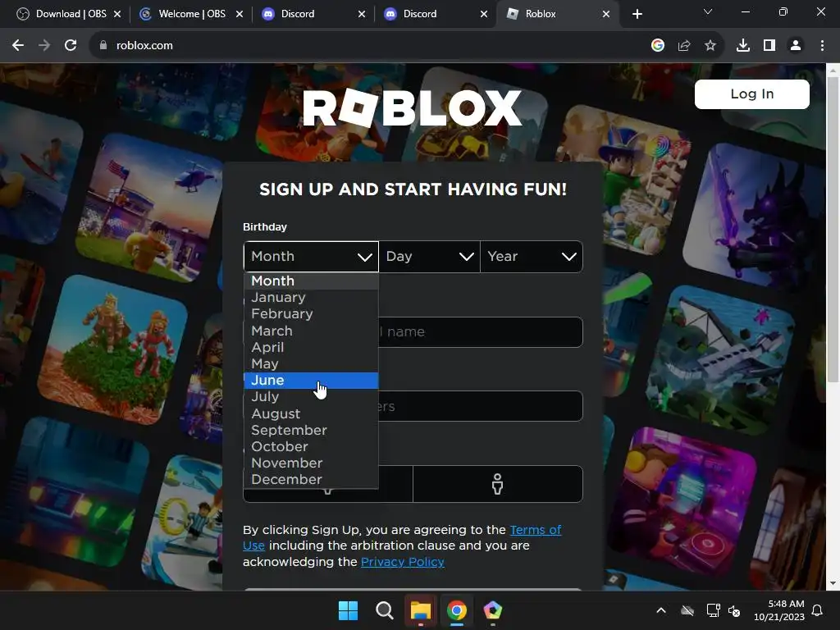Viewport: 840px width, 630px height.
Task: Bookmark this page with star icon
Action: point(710,46)
